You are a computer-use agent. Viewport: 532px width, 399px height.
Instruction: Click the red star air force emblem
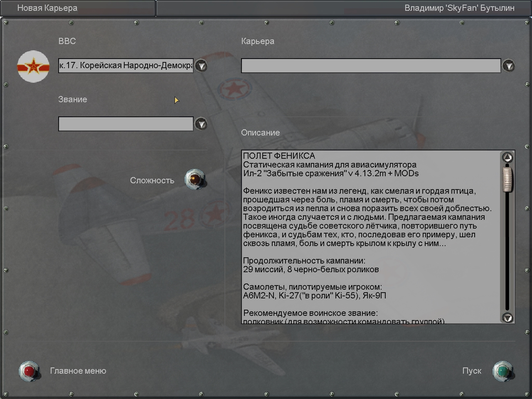coord(33,66)
